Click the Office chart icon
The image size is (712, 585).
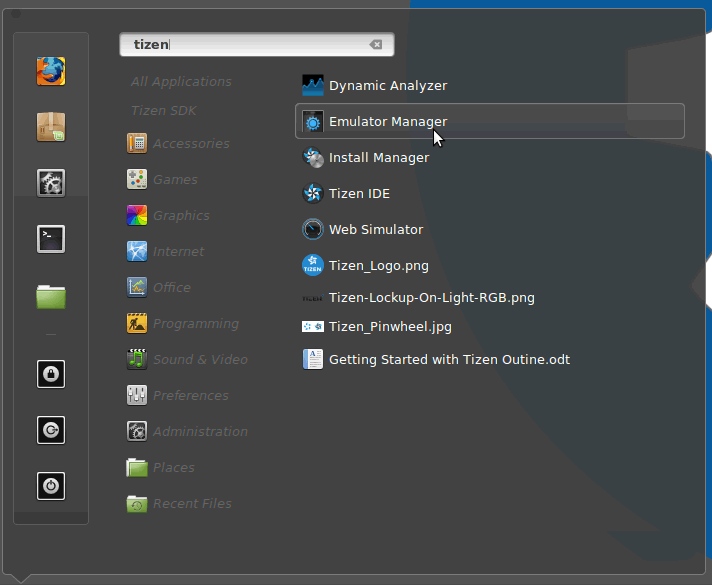point(137,287)
